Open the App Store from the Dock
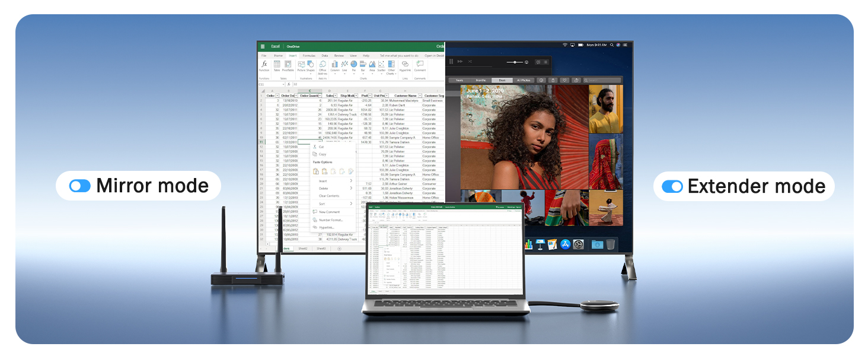Image resolution: width=868 pixels, height=356 pixels. pos(565,244)
